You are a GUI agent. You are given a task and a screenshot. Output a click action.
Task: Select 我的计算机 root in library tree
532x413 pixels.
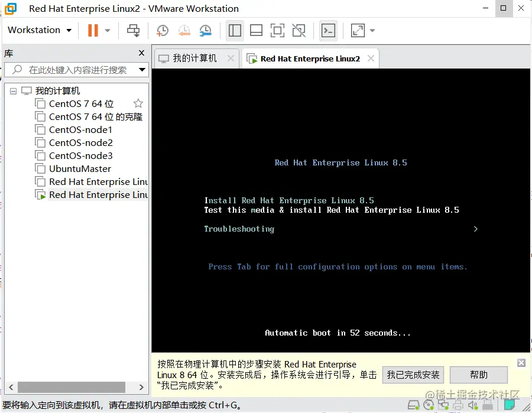(x=57, y=90)
